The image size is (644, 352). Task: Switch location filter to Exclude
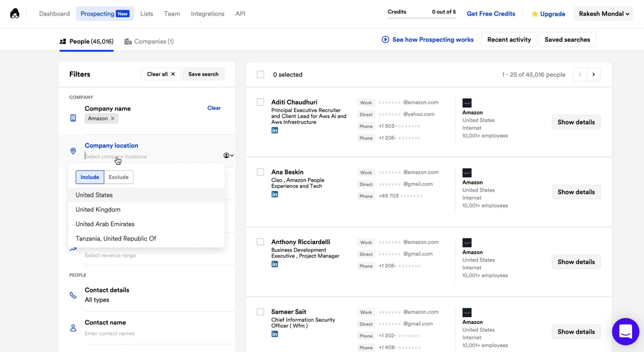coord(119,177)
